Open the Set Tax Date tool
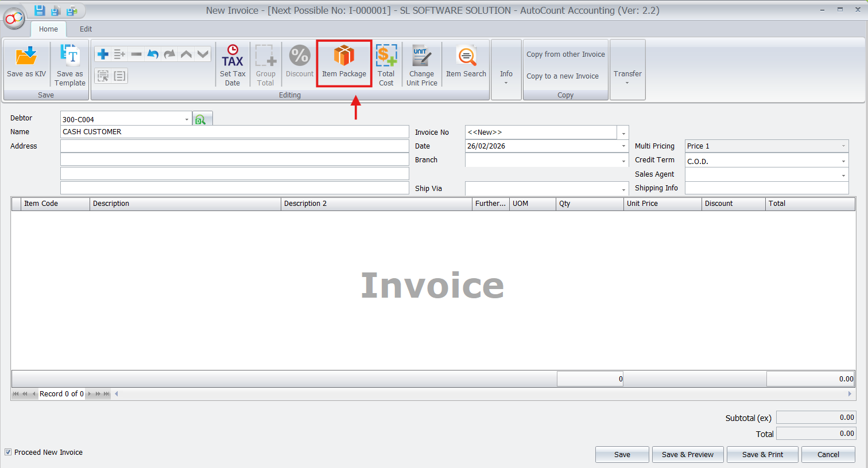 coord(232,57)
